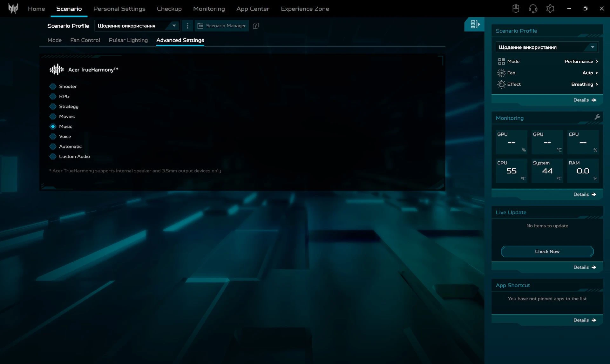Image resolution: width=610 pixels, height=364 pixels.
Task: Click the Predator logo icon
Action: point(13,9)
